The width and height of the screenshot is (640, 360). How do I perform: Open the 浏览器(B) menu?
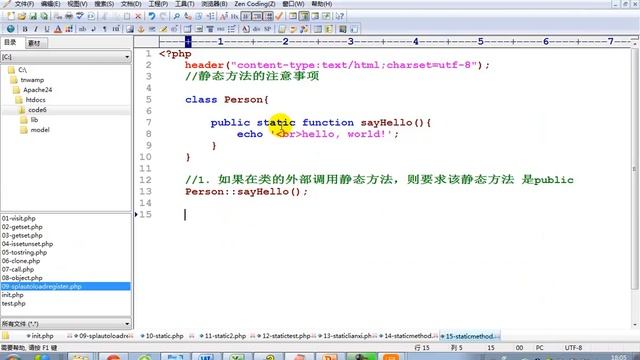214,4
